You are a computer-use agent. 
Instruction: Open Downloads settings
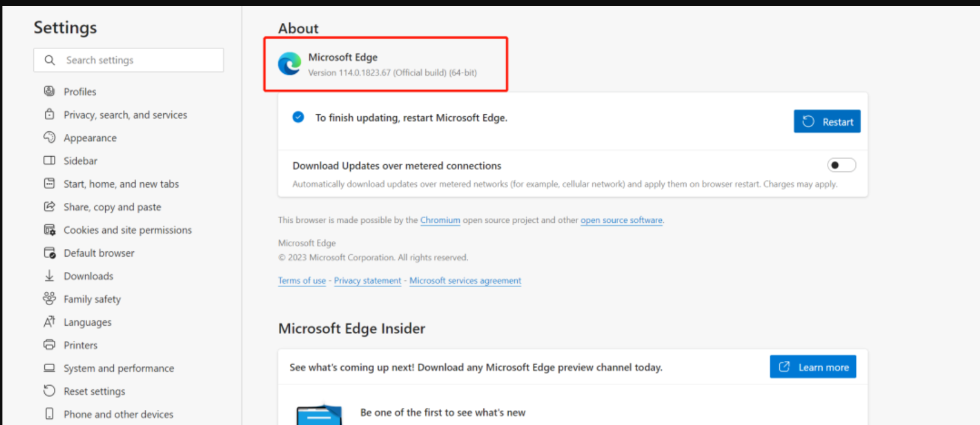pos(88,276)
